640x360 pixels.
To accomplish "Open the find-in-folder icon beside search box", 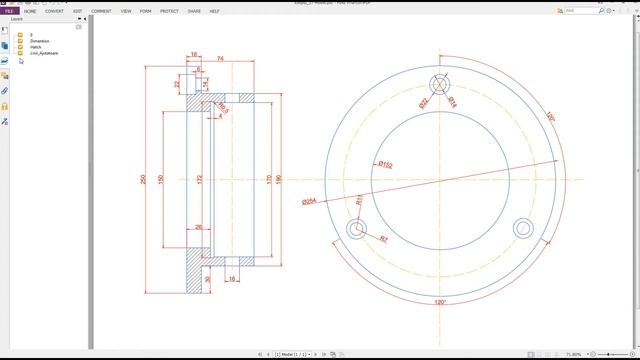I will (560, 11).
